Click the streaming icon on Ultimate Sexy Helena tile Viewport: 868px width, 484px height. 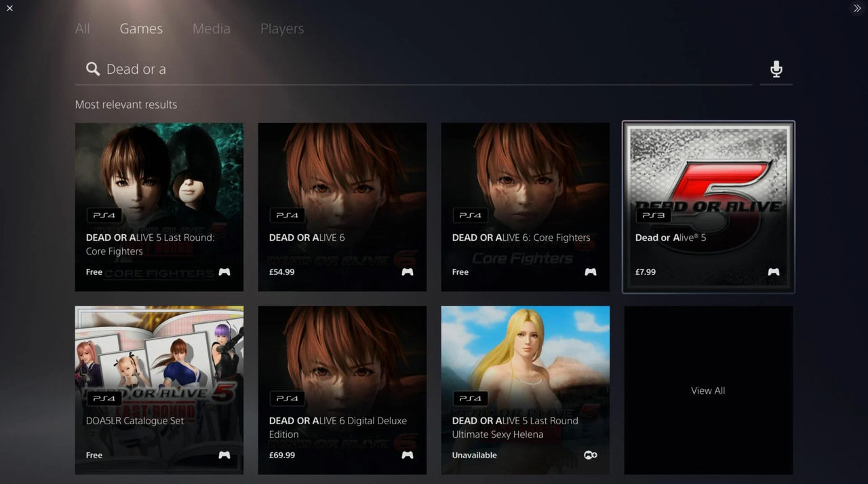pos(590,455)
